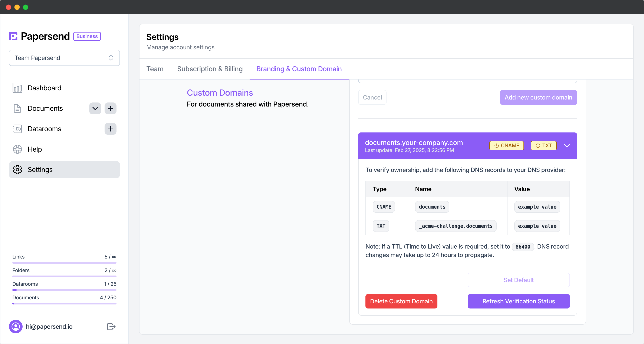Image resolution: width=644 pixels, height=344 pixels.
Task: Click the Datarooms usage progress bar
Action: [x=64, y=290]
